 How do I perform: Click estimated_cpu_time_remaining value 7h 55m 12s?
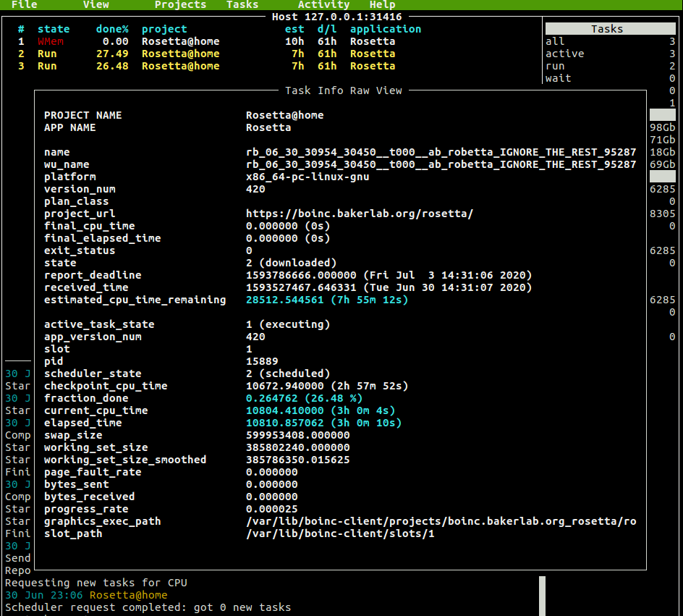point(327,300)
